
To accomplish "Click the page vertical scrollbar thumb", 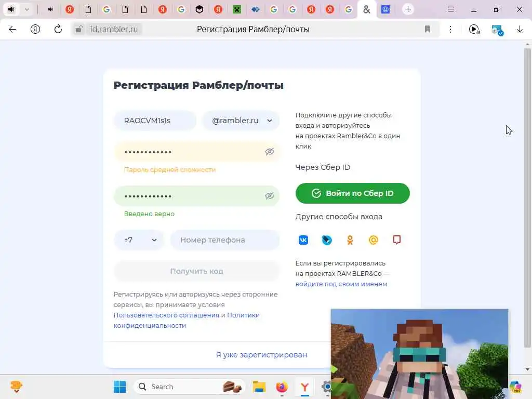I will tap(527, 197).
